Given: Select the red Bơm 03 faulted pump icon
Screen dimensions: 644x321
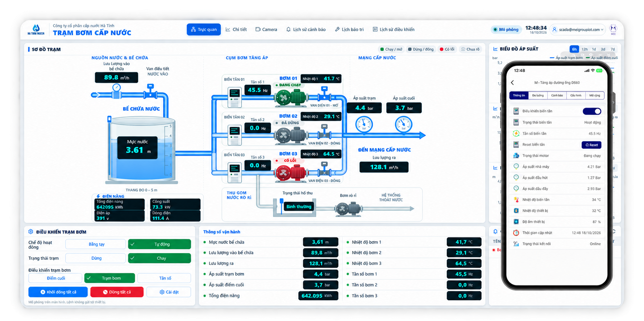Looking at the screenshot, I should (291, 173).
